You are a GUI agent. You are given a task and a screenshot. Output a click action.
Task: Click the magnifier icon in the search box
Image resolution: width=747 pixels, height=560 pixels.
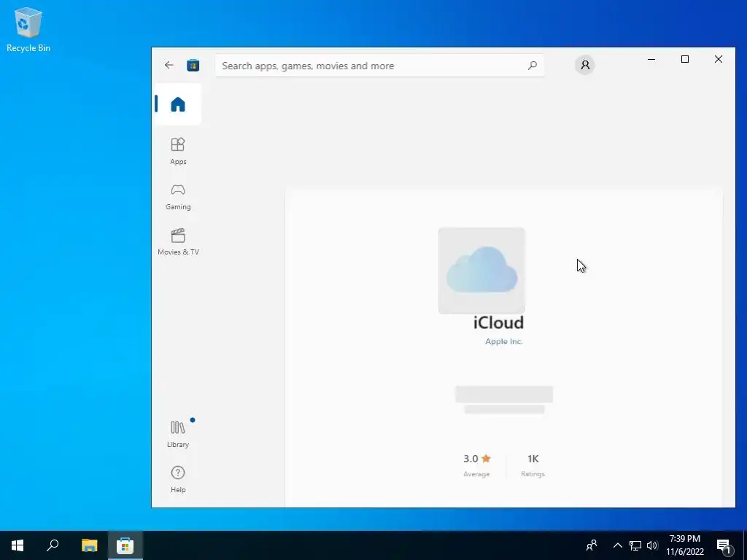click(x=532, y=65)
